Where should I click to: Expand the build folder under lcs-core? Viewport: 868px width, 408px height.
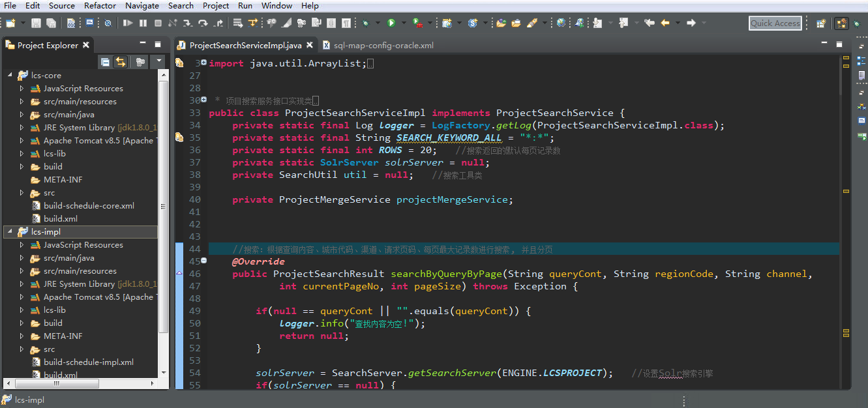pos(22,167)
